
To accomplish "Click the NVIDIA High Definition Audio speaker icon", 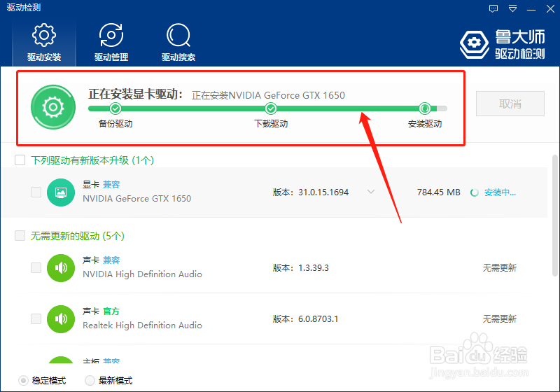I will [x=61, y=268].
